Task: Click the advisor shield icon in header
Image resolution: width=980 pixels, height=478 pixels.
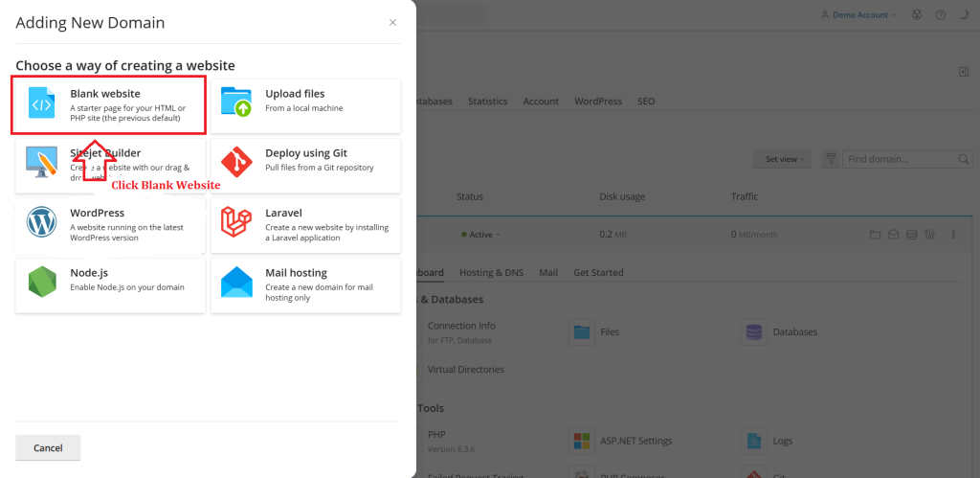Action: click(x=918, y=15)
